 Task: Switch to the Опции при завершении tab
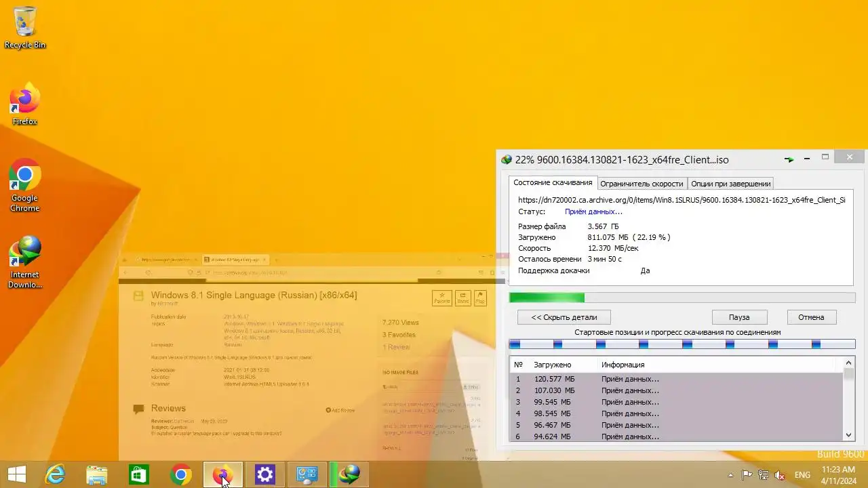[x=730, y=184]
